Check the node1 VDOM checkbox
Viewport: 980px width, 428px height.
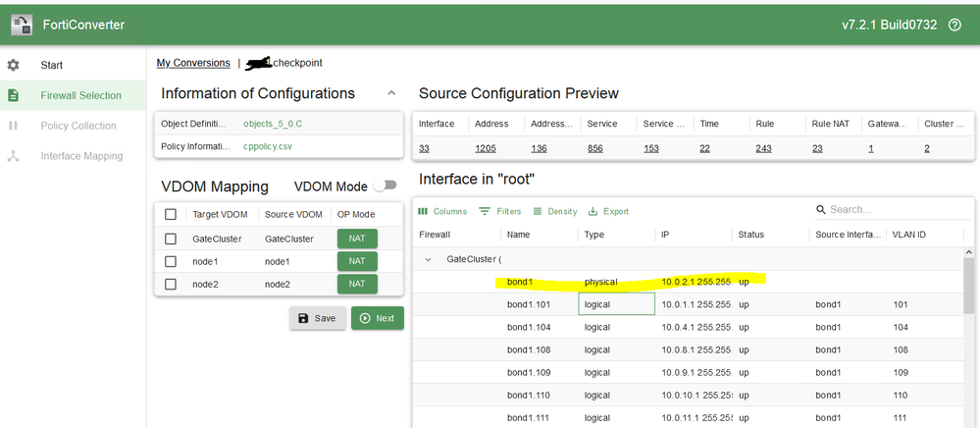(170, 261)
